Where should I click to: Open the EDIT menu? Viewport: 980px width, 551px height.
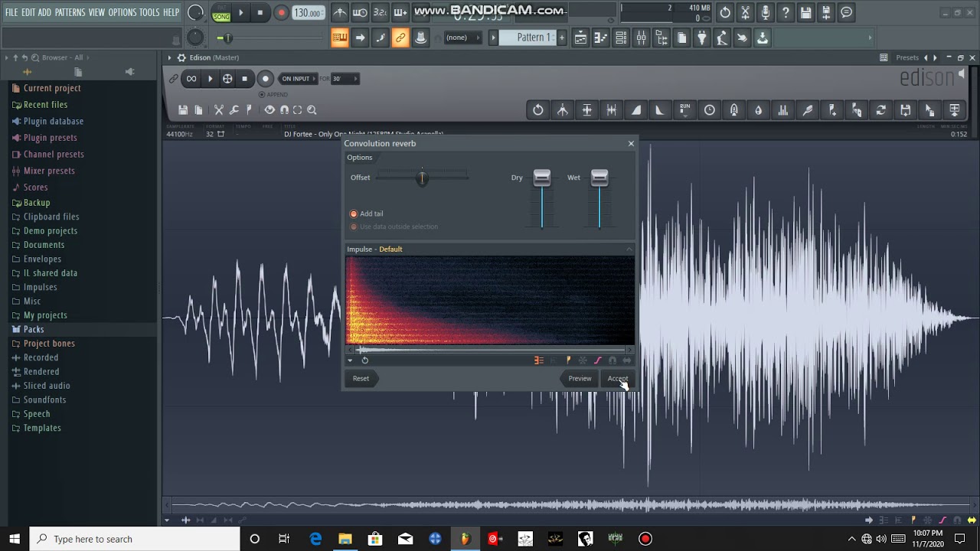(x=28, y=12)
